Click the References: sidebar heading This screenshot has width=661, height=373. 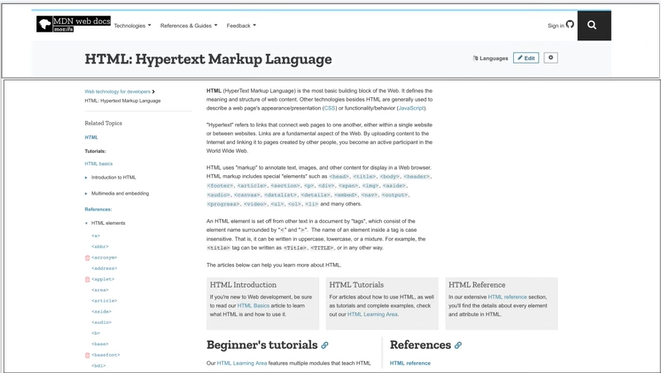point(98,209)
